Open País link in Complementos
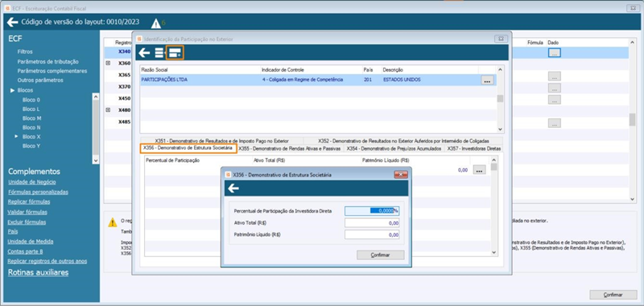Viewport: 644px width, 306px height. pos(13,231)
